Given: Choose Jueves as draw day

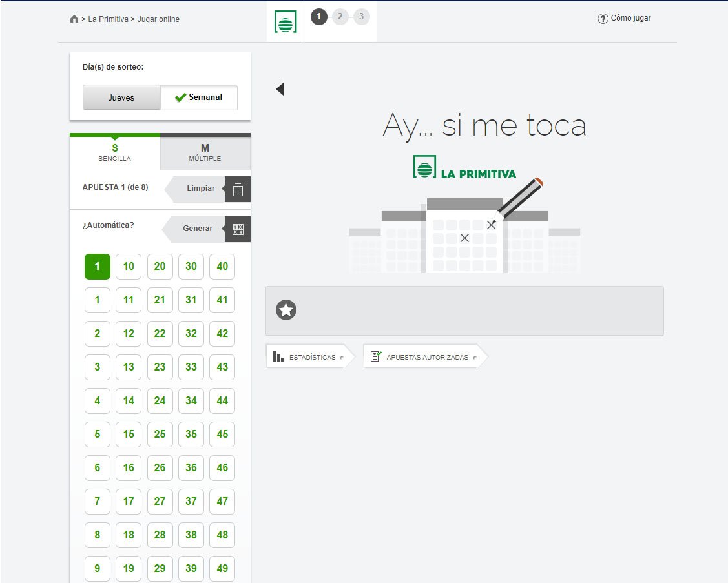Looking at the screenshot, I should 121,97.
